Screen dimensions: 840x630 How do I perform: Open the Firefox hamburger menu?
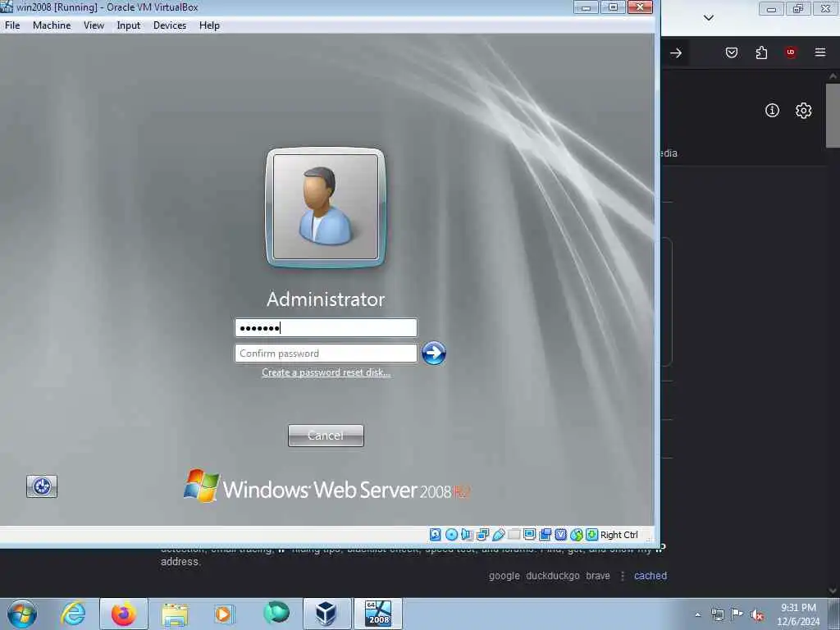coord(820,52)
